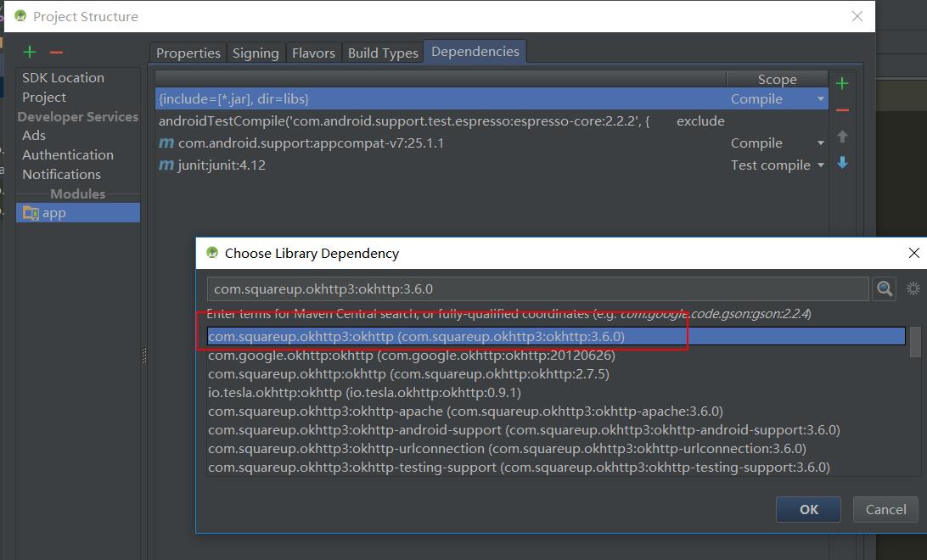The image size is (927, 560).
Task: Click the library search text field
Action: (537, 289)
